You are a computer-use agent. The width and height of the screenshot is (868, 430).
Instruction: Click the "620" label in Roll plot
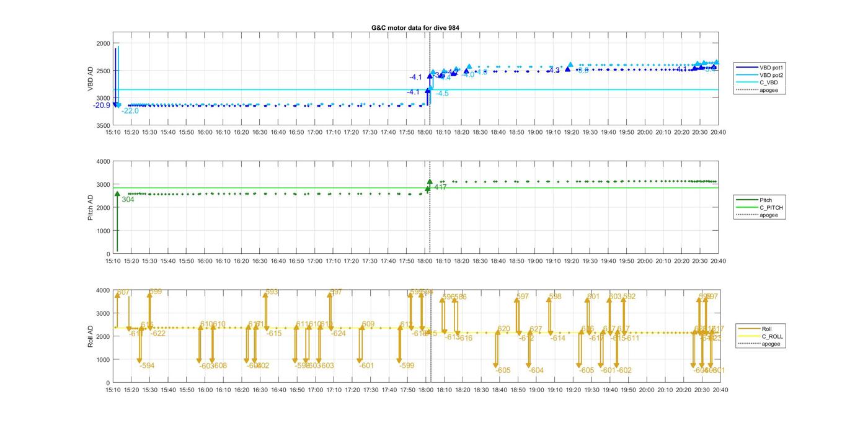pos(503,329)
